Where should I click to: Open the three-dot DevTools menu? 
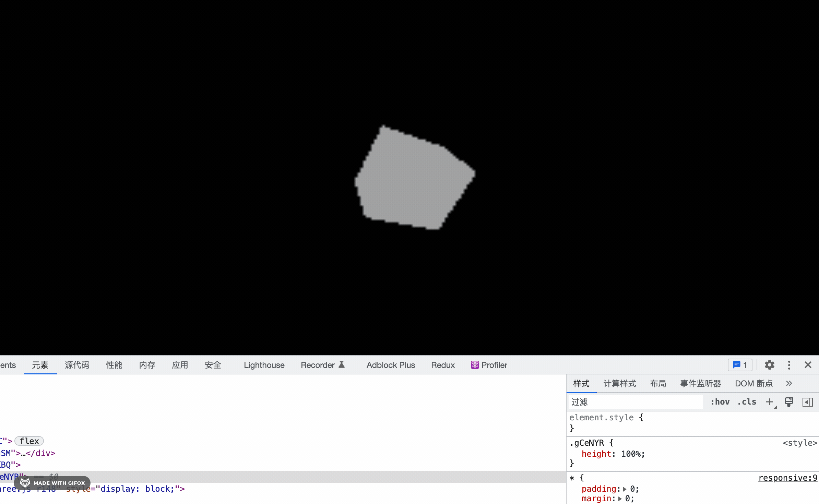pos(789,364)
